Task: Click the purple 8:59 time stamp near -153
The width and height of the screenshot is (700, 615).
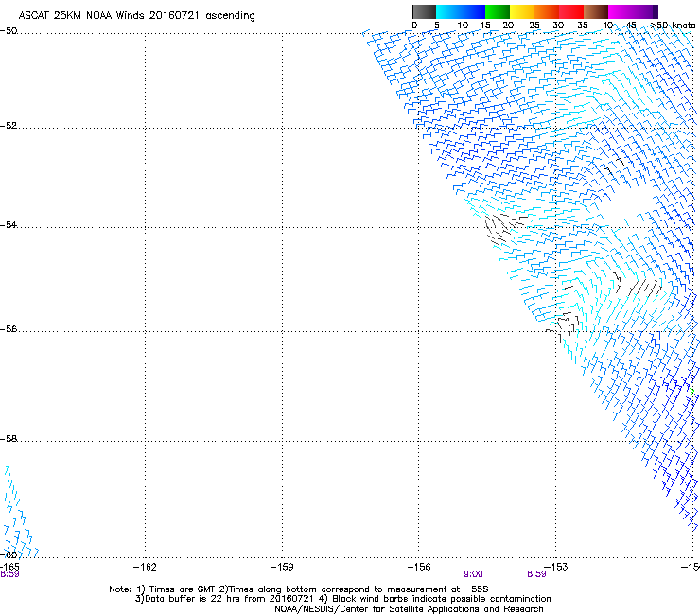Action: pyautogui.click(x=536, y=574)
